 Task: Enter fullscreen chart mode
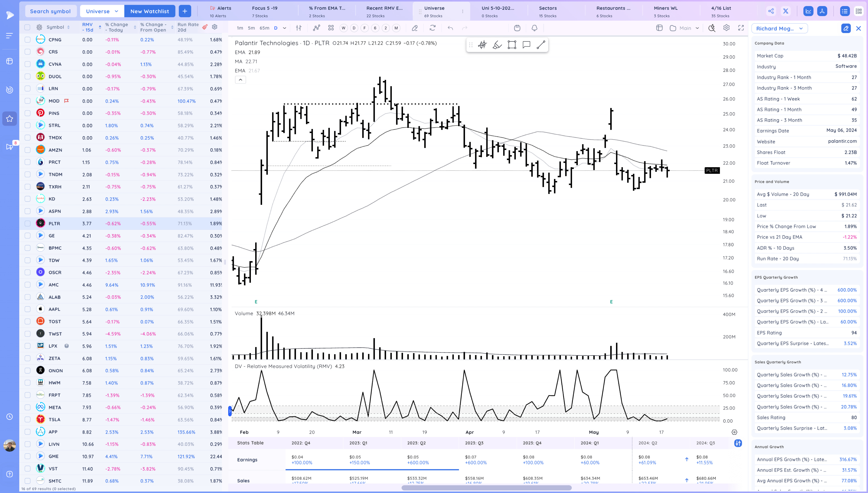[x=741, y=28]
